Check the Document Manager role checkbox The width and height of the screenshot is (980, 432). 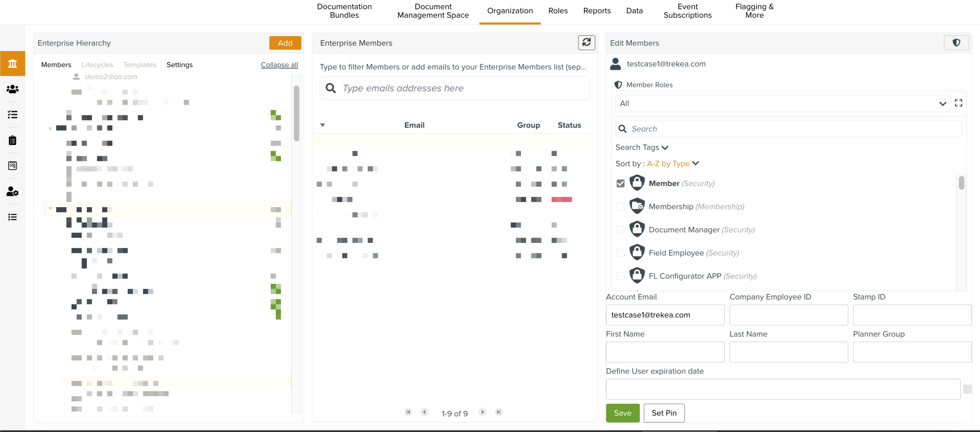(x=621, y=230)
